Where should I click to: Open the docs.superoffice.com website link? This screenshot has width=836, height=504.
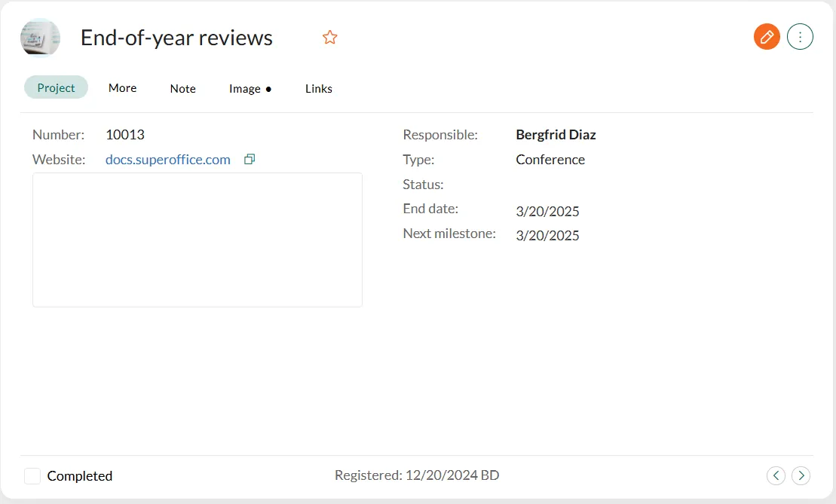pyautogui.click(x=167, y=160)
